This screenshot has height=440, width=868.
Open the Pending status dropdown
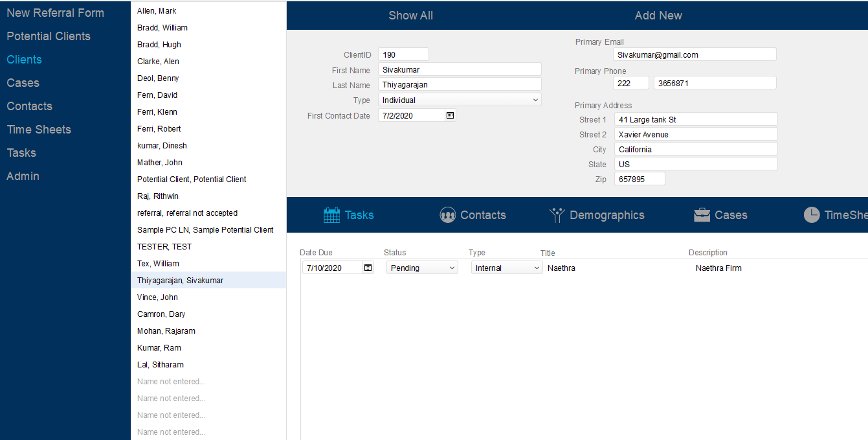tap(422, 268)
